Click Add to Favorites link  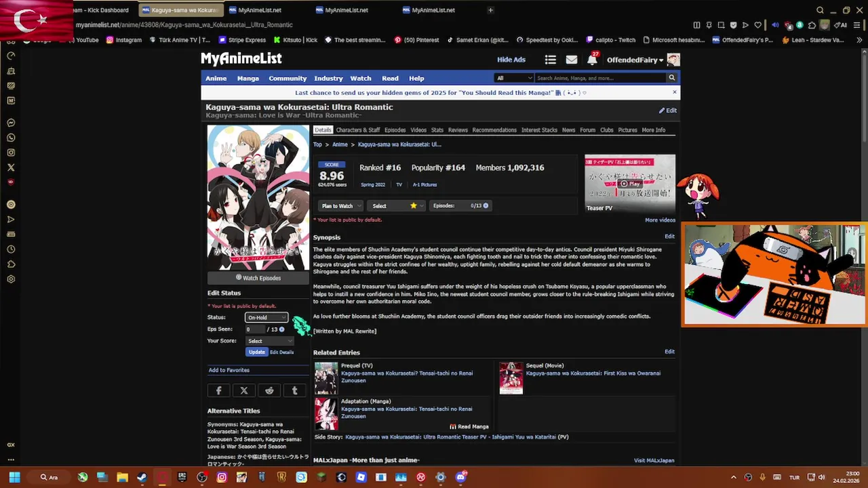pos(229,370)
